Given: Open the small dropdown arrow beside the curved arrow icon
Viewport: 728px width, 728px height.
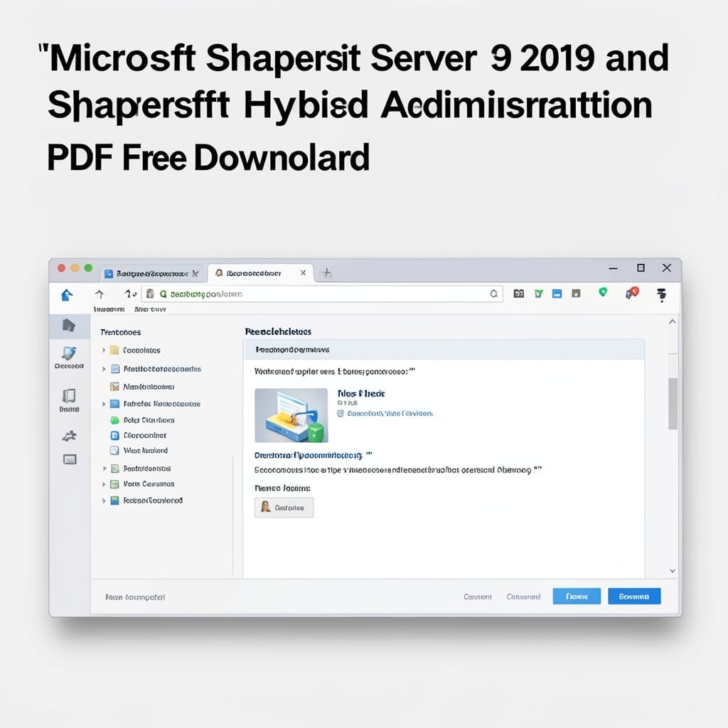Looking at the screenshot, I should [x=134, y=294].
